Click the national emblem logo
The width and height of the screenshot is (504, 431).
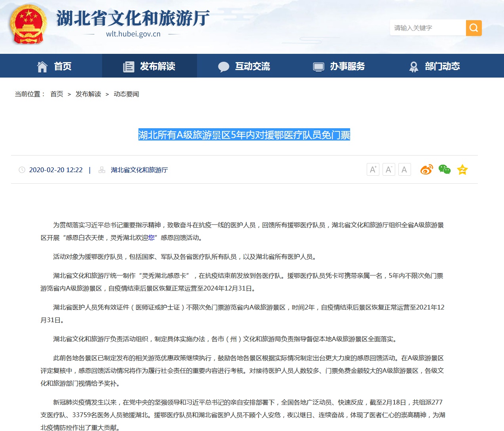tap(28, 25)
